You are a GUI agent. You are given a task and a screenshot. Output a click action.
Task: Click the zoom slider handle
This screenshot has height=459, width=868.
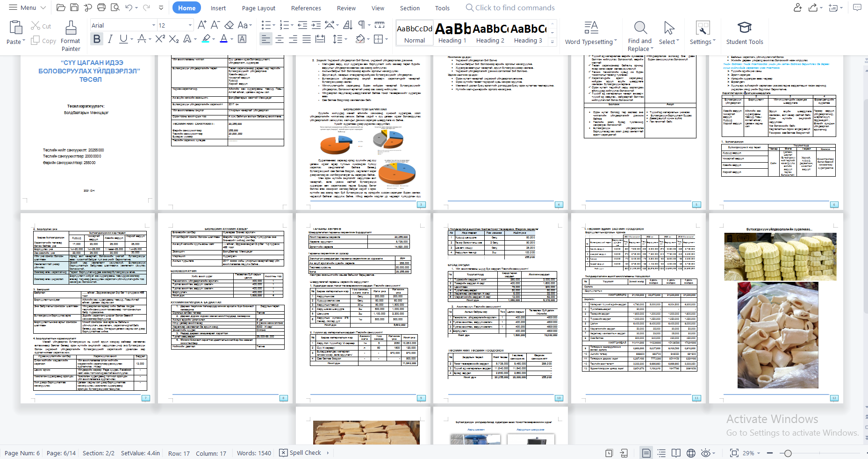pos(788,453)
